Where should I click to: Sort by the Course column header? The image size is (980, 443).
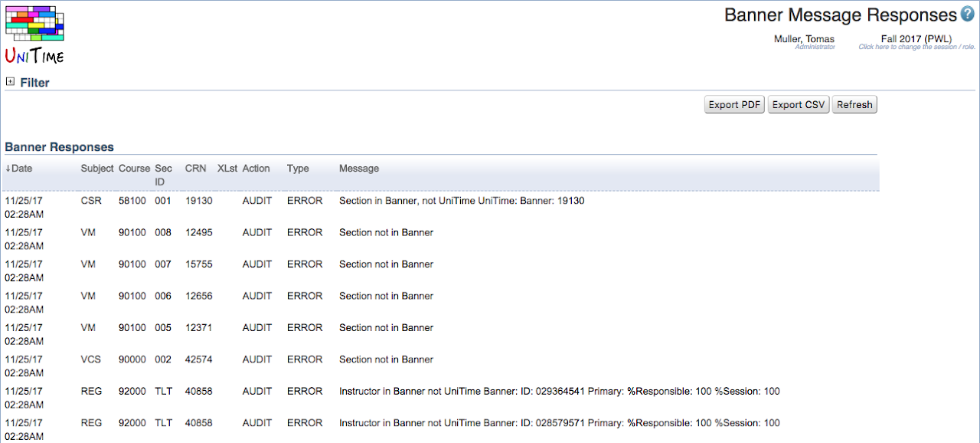135,169
